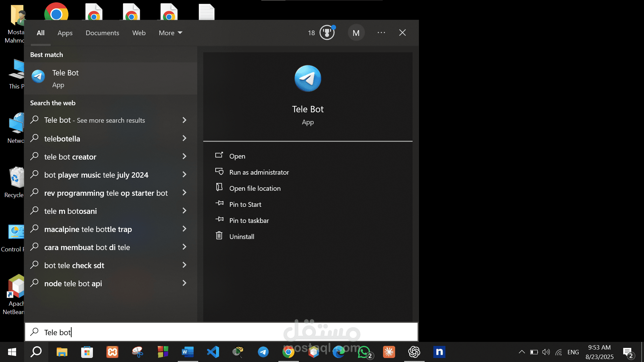
Task: Click the Microsoft Rewards trophy icon
Action: 327,33
